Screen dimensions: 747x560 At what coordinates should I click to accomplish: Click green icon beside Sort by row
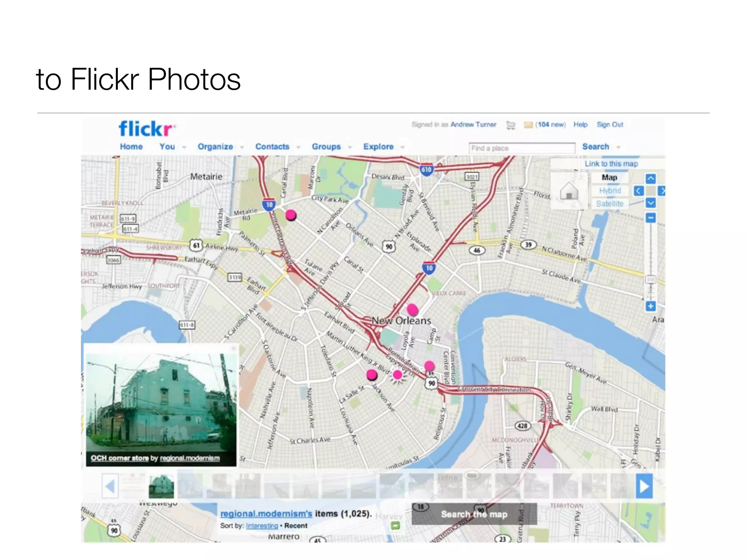[x=395, y=526]
